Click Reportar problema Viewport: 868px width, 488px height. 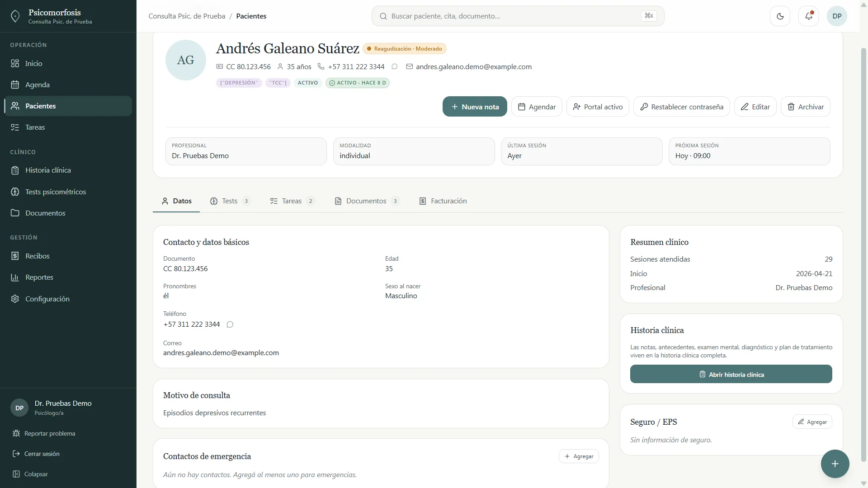[44, 434]
